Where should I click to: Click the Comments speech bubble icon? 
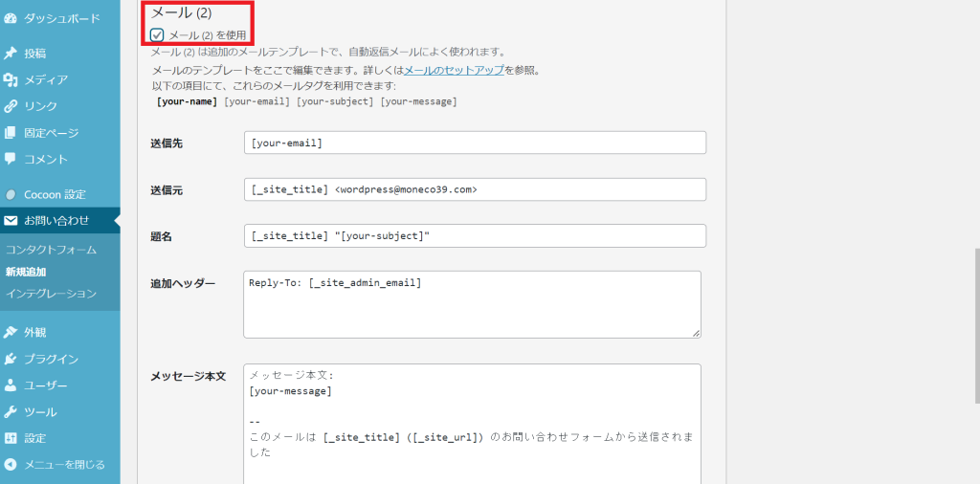coord(11,159)
